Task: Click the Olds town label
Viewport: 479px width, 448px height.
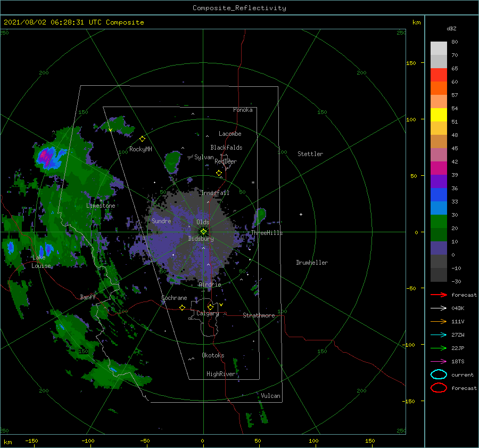Action: coord(203,222)
